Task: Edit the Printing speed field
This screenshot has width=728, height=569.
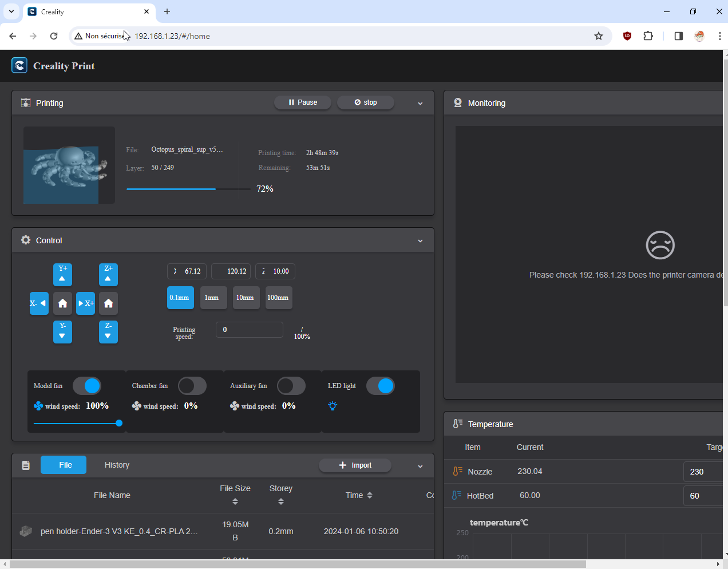Action: (250, 330)
